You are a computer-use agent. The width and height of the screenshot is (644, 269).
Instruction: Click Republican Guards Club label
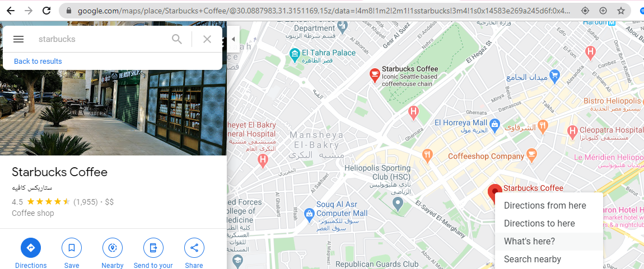pyautogui.click(x=377, y=265)
